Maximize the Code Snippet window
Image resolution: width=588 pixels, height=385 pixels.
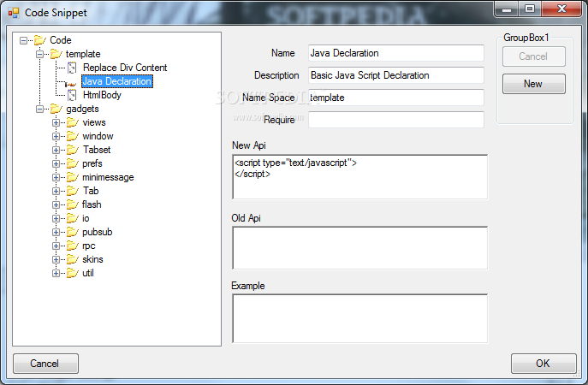pos(530,9)
